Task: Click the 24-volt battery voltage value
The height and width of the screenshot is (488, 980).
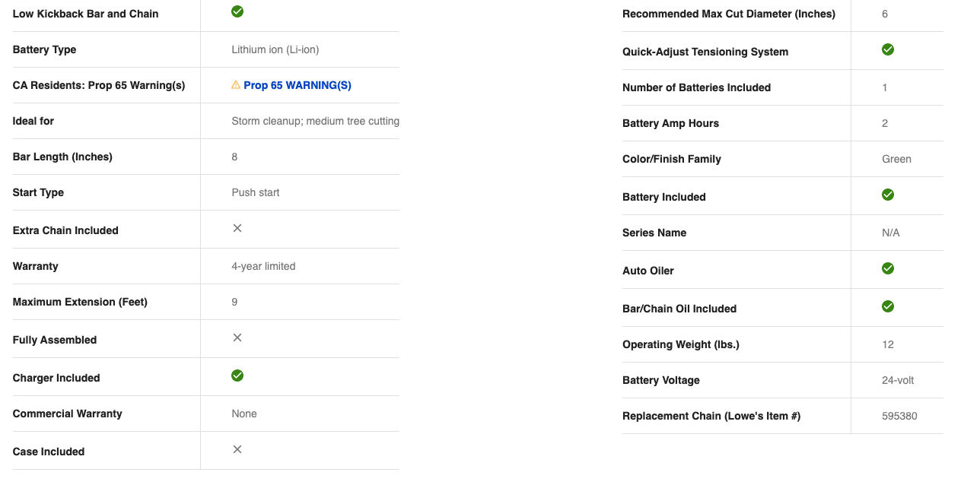Action: [898, 380]
